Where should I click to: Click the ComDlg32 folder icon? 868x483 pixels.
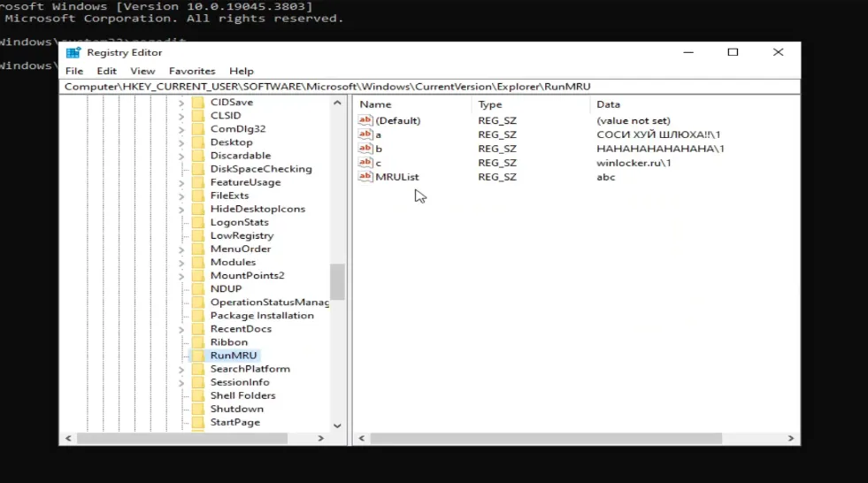[x=197, y=128]
